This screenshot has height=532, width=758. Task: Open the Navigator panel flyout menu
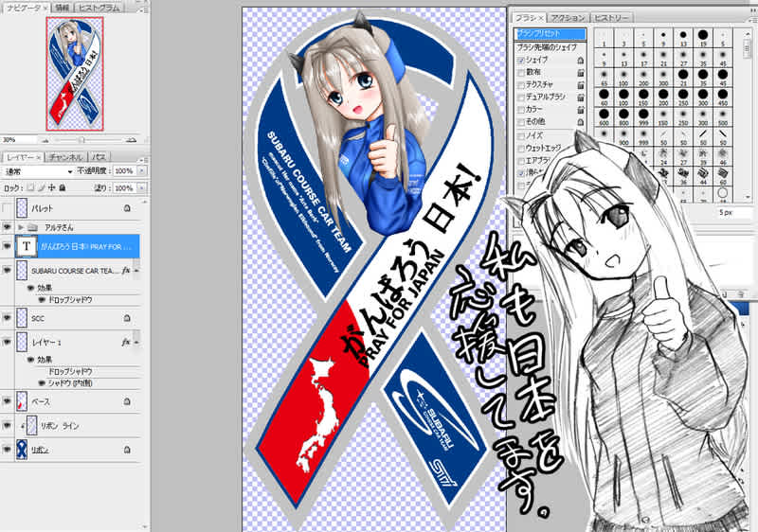click(145, 9)
